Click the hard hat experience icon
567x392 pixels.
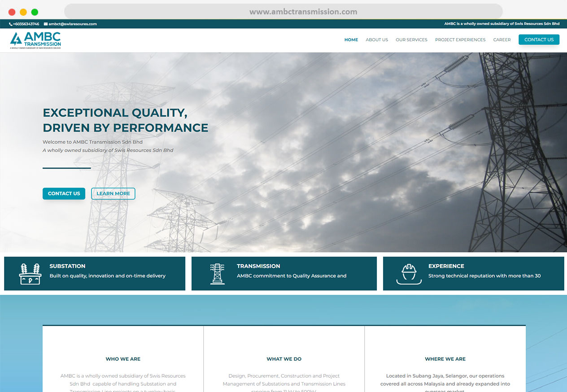(x=409, y=274)
